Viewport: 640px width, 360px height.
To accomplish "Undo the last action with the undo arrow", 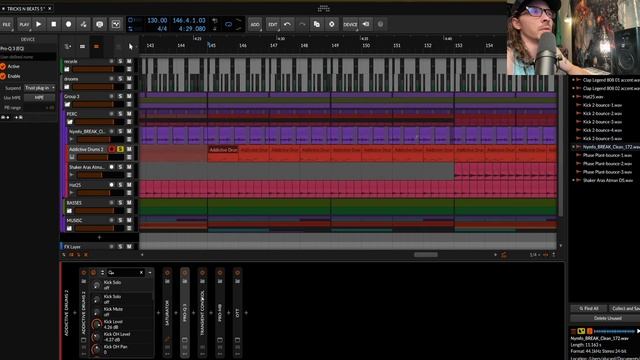I will click(287, 24).
